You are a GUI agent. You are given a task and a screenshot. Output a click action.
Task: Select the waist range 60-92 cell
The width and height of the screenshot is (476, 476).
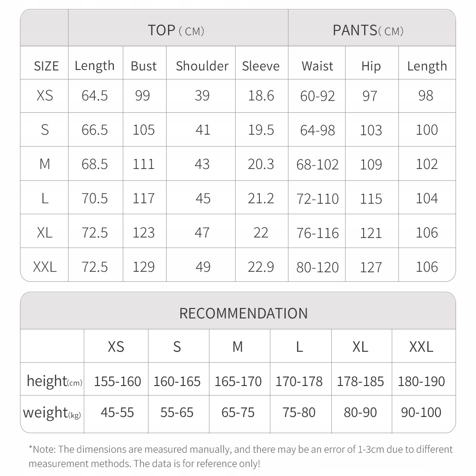(317, 96)
